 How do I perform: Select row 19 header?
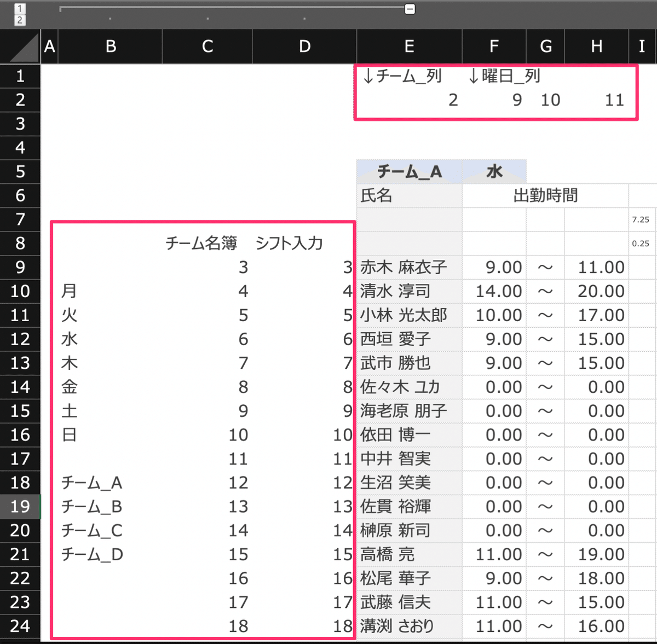[20, 507]
